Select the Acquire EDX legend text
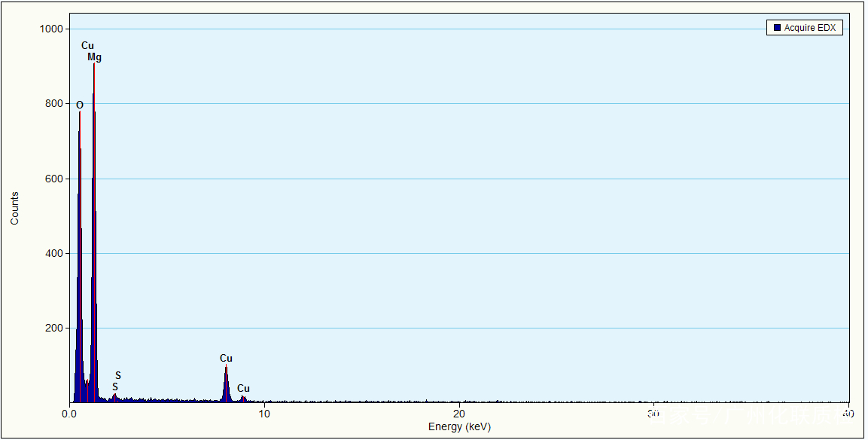Viewport: 868px width, 440px height. 809,28
